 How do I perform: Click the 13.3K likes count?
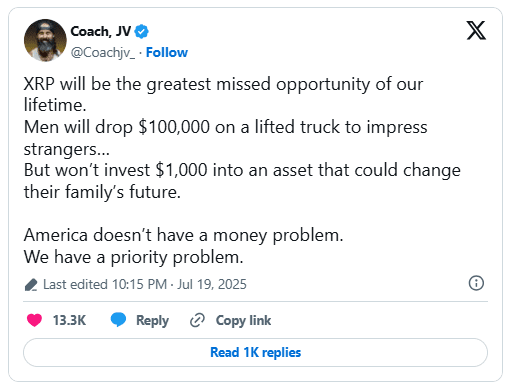click(69, 320)
